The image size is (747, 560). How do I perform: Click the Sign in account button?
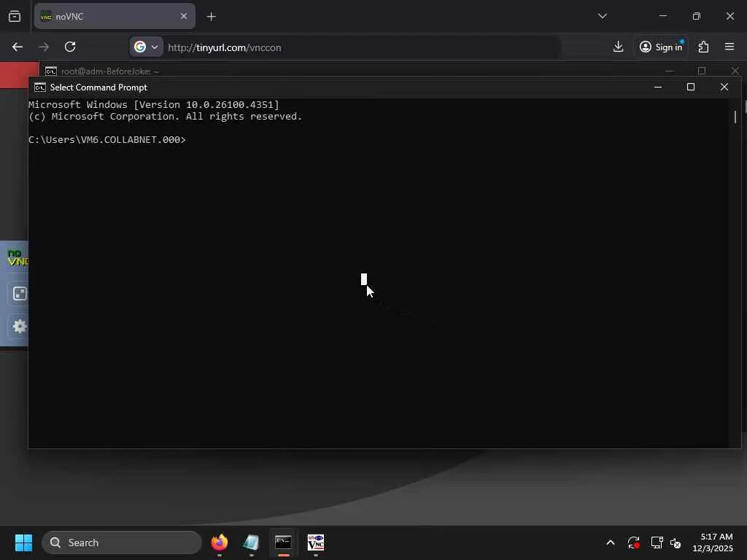pos(661,47)
